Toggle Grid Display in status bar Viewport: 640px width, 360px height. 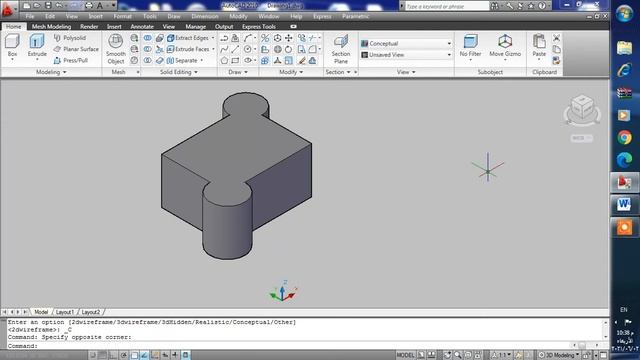click(103, 355)
